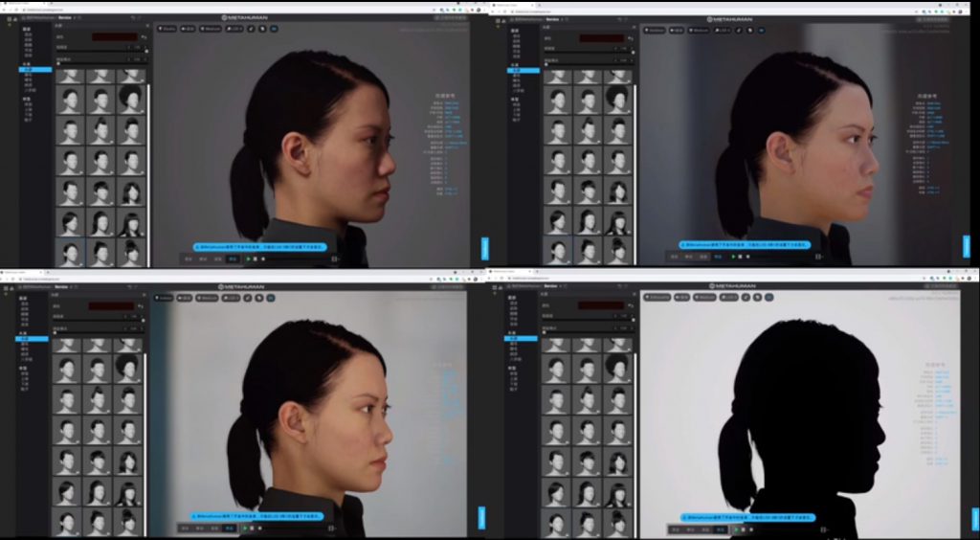Select second mode tab in silhouette window bottom bar
Viewport: 980px width, 540px height.
[x=690, y=529]
